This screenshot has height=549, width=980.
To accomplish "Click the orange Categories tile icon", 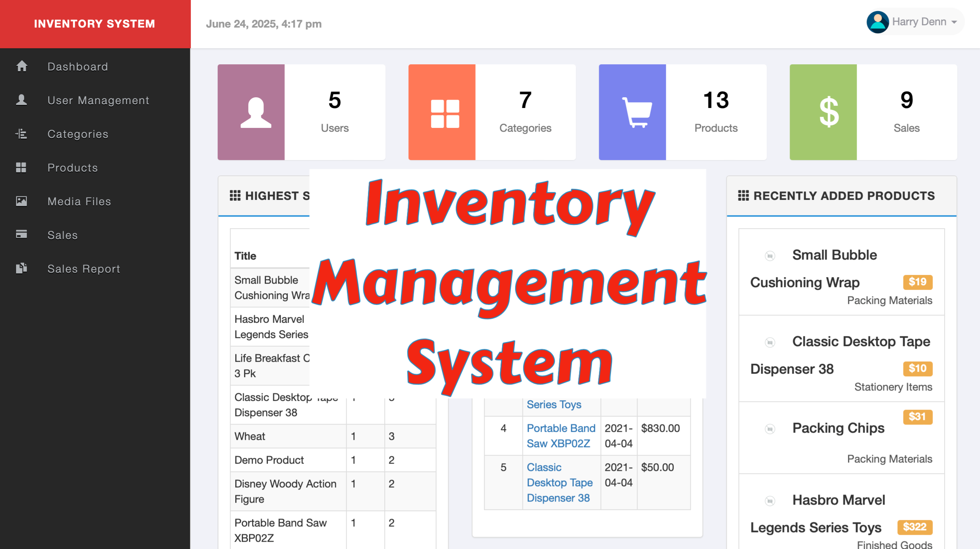I will (445, 113).
